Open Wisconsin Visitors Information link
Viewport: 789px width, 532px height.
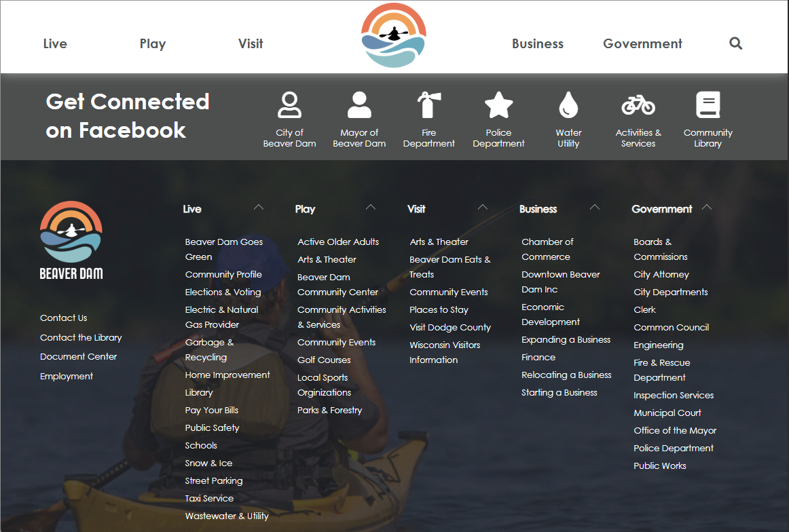[445, 352]
